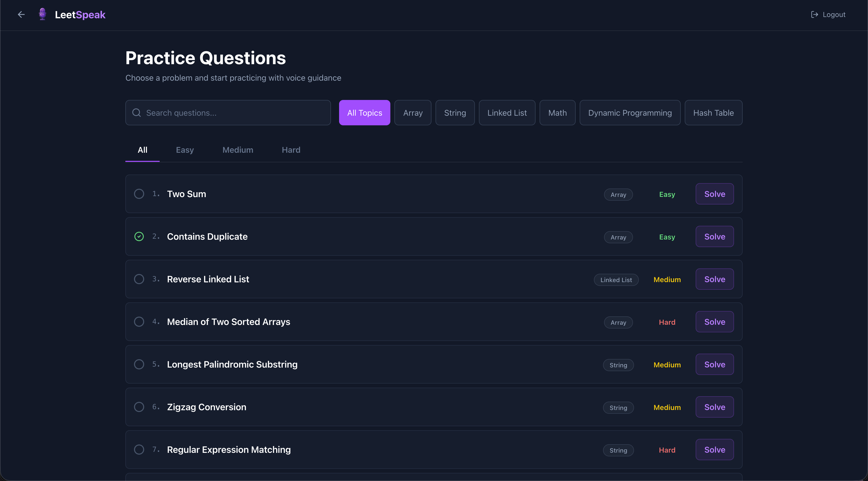Toggle the circle next to Regular Expression Matching

click(139, 450)
